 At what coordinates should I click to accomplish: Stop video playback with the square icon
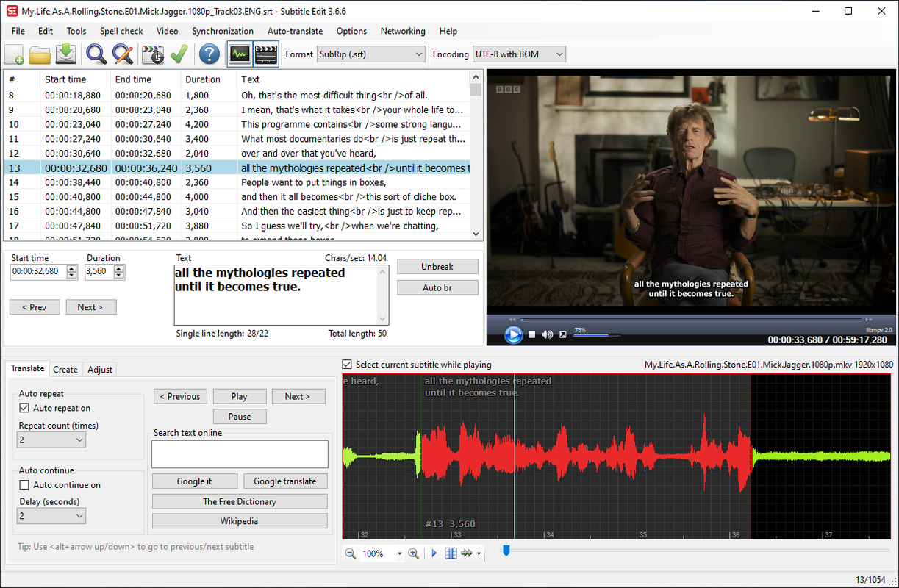pyautogui.click(x=531, y=335)
